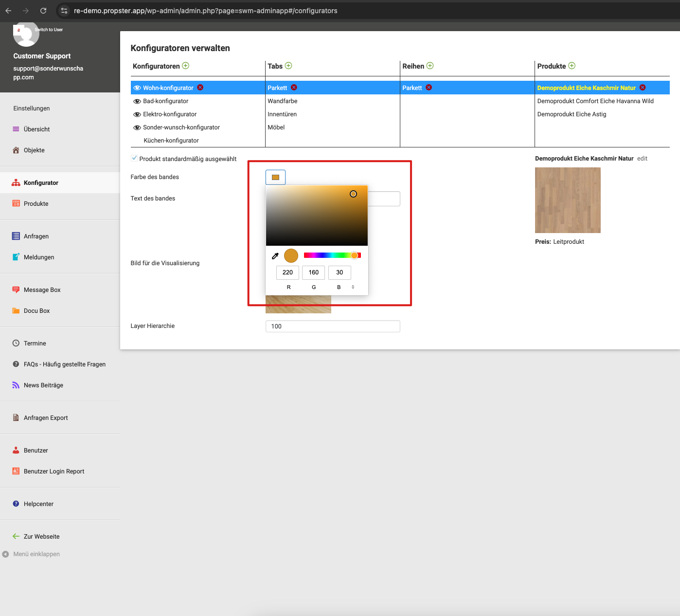Open FAQs - Häufig gestellte Fragen
Screen dimensions: 680x616
click(x=65, y=364)
